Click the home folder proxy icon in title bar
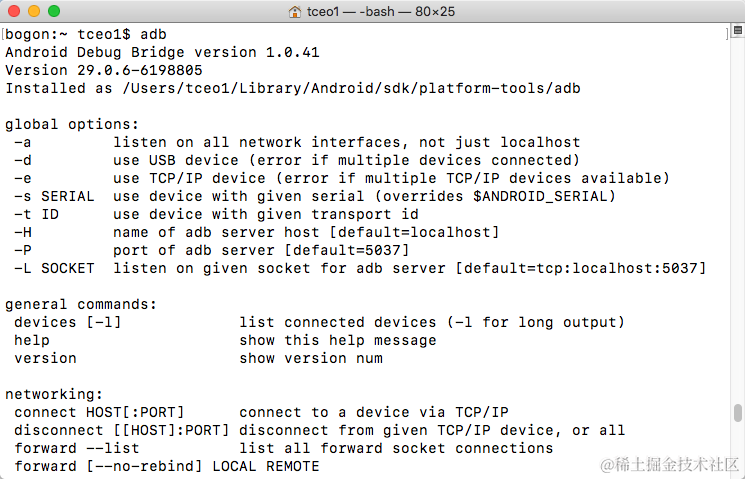The height and width of the screenshot is (479, 745). 295,11
